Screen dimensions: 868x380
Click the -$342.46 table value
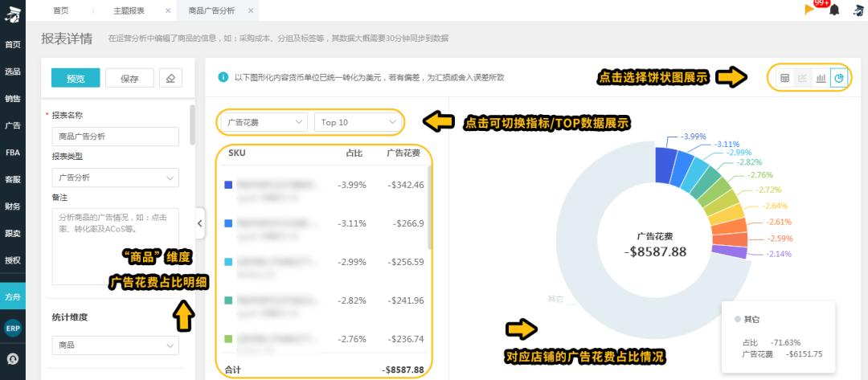point(406,185)
